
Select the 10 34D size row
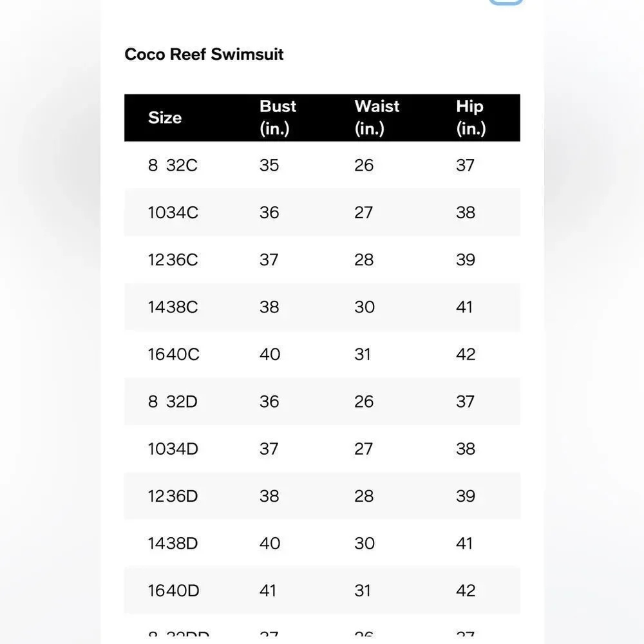coord(322,448)
